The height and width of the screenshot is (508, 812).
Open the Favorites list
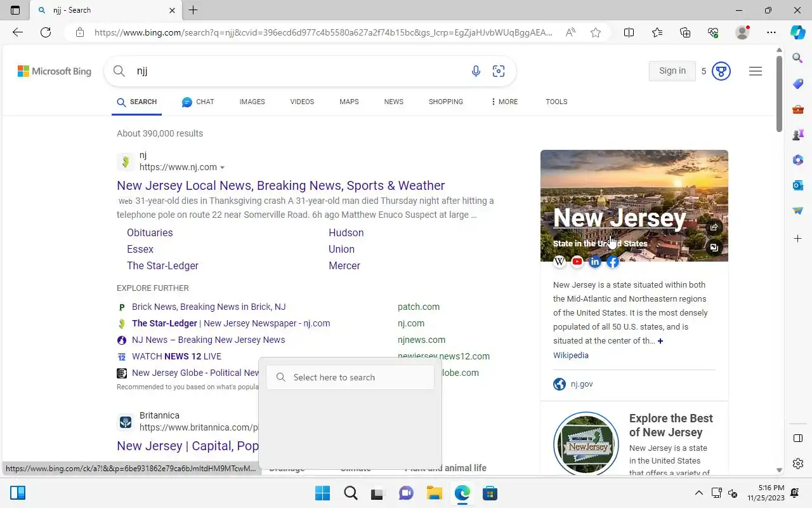(x=657, y=32)
